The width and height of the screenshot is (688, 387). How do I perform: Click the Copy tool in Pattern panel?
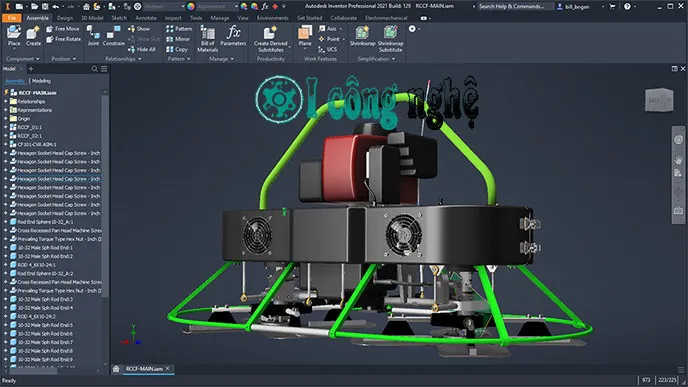pyautogui.click(x=177, y=50)
